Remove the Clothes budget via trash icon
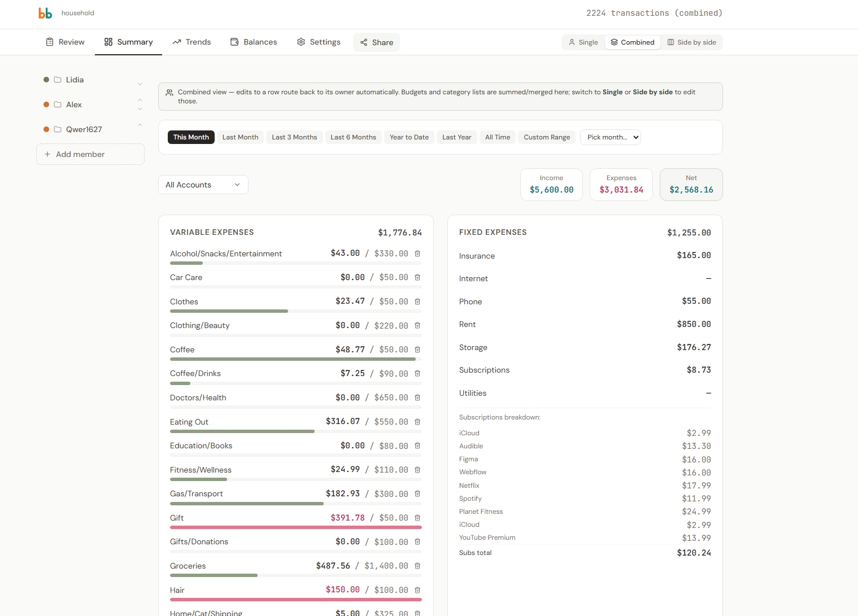 [x=417, y=302]
